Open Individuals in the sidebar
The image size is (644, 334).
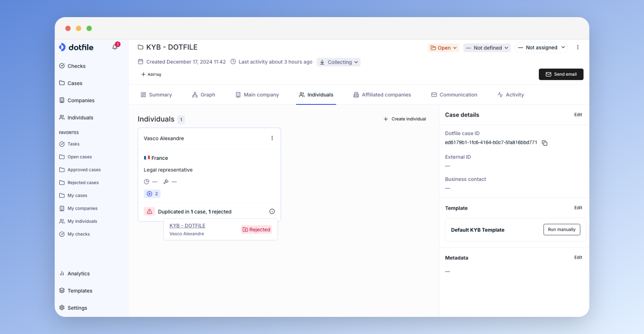pos(76,118)
